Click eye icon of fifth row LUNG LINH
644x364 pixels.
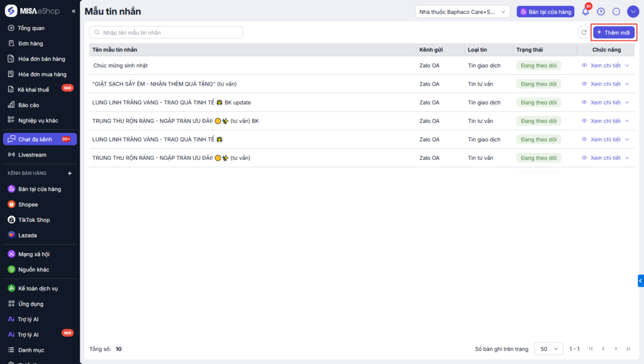pyautogui.click(x=584, y=139)
